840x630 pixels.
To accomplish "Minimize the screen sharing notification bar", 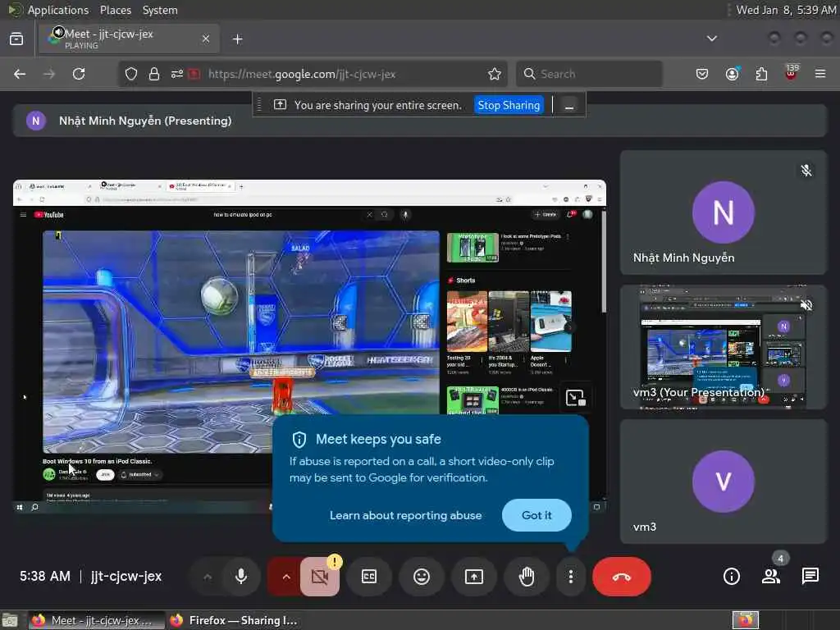I will pos(569,105).
